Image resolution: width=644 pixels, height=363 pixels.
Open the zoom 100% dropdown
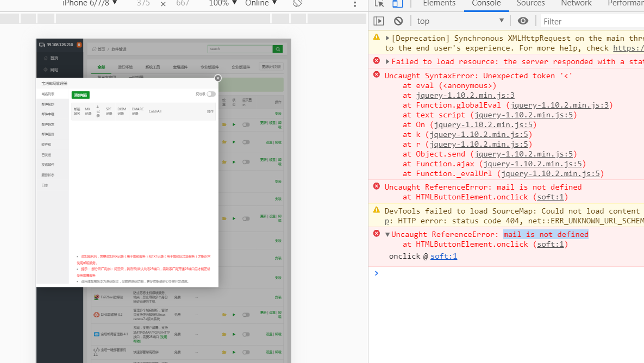[223, 3]
